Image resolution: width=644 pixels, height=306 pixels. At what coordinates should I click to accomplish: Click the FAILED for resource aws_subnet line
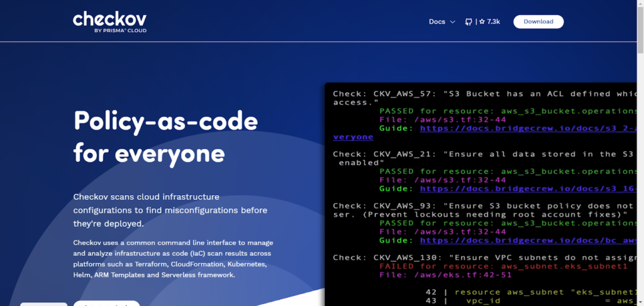[504, 266]
